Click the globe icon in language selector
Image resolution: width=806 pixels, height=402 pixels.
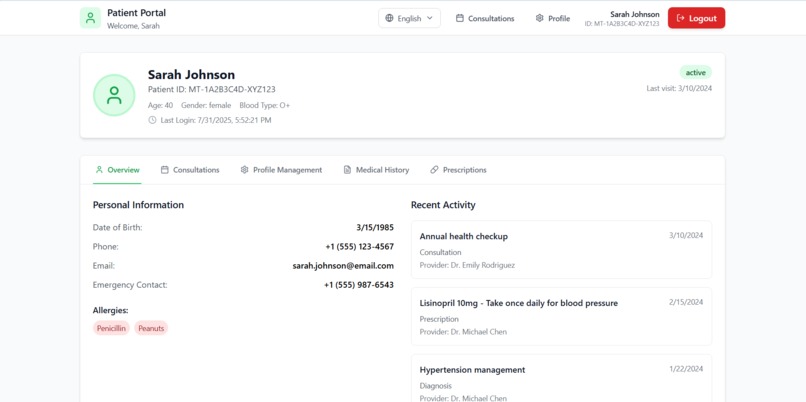point(389,18)
